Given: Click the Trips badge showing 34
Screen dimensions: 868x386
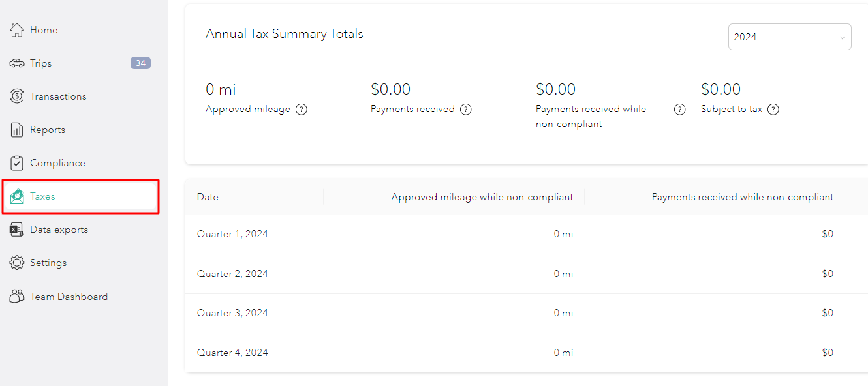Looking at the screenshot, I should [x=140, y=63].
